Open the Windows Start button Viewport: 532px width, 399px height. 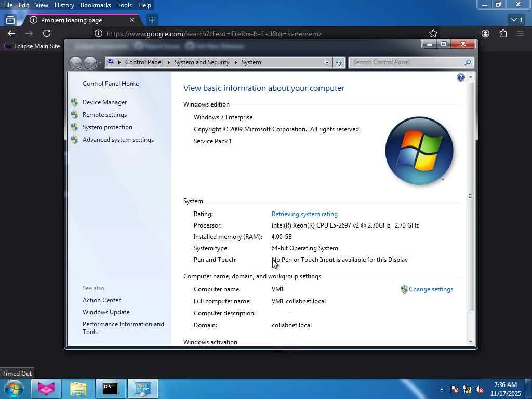click(14, 389)
